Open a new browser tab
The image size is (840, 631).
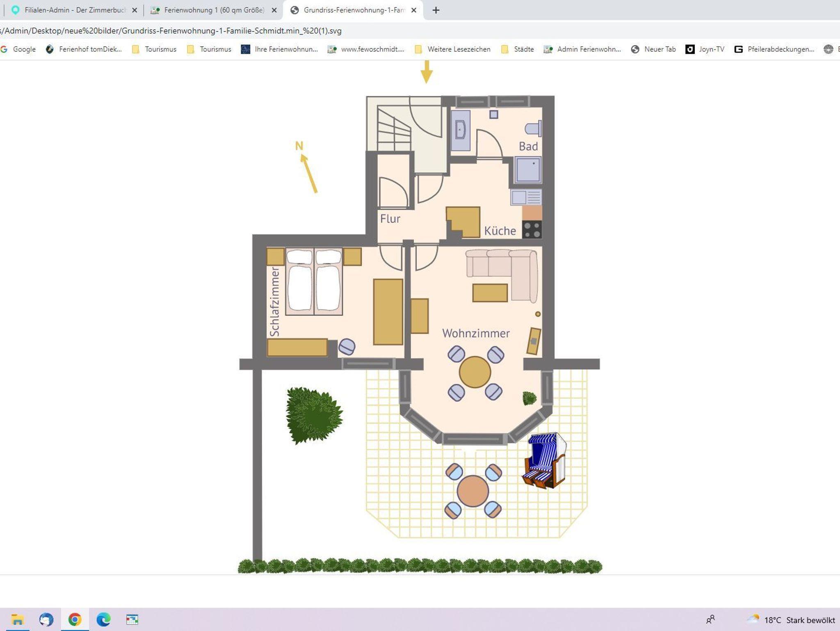point(436,10)
